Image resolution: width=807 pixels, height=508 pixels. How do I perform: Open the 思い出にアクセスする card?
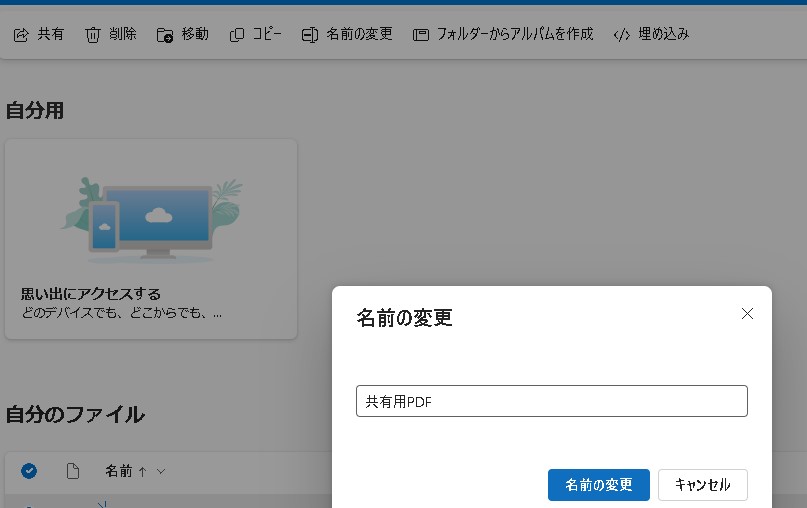click(151, 239)
